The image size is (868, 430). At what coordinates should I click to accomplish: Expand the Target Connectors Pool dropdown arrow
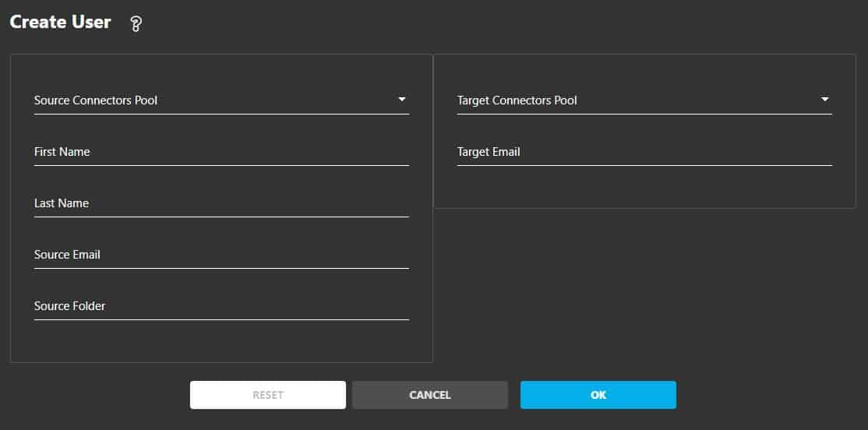[825, 100]
